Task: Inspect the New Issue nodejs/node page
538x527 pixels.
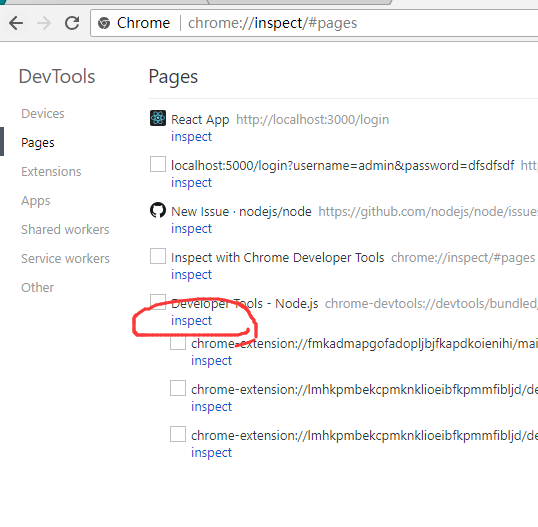Action: [191, 229]
